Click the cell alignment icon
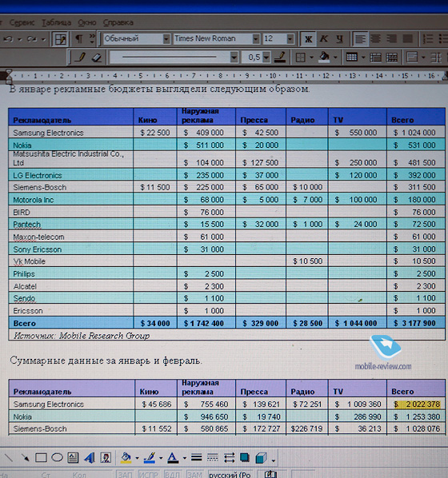This screenshot has height=478, width=448. click(x=412, y=57)
